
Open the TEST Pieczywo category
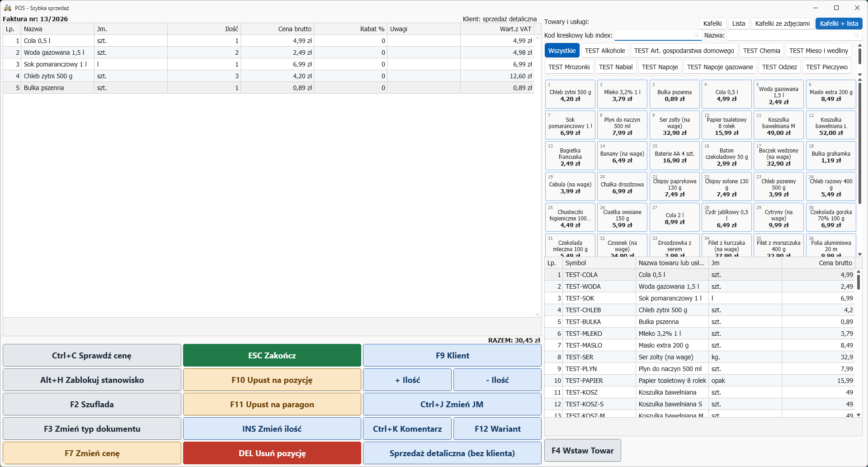click(827, 67)
